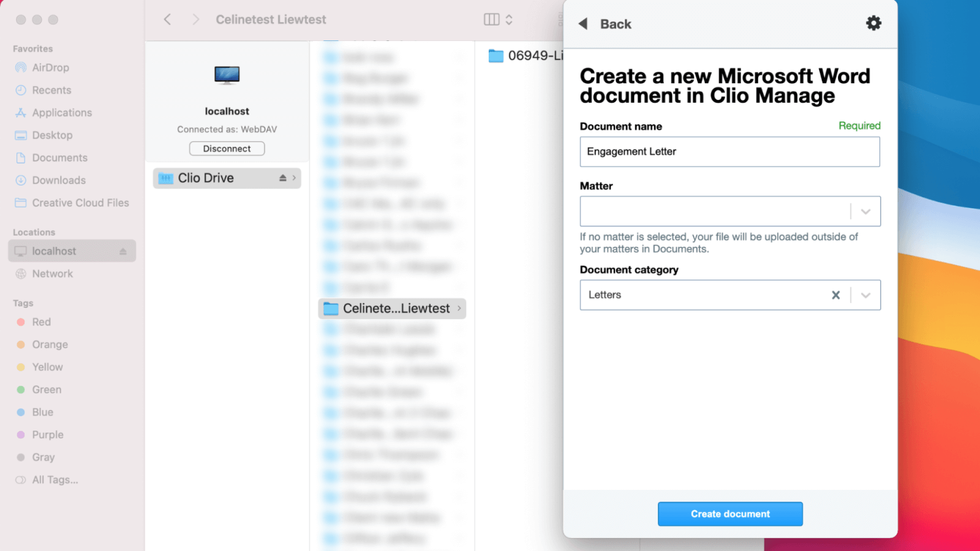Viewport: 980px width, 551px height.
Task: Open view options stepper arrows
Action: pyautogui.click(x=509, y=20)
